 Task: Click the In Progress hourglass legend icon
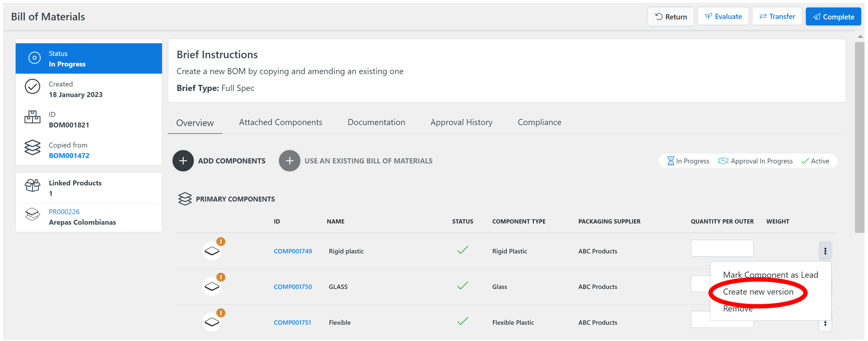click(671, 161)
